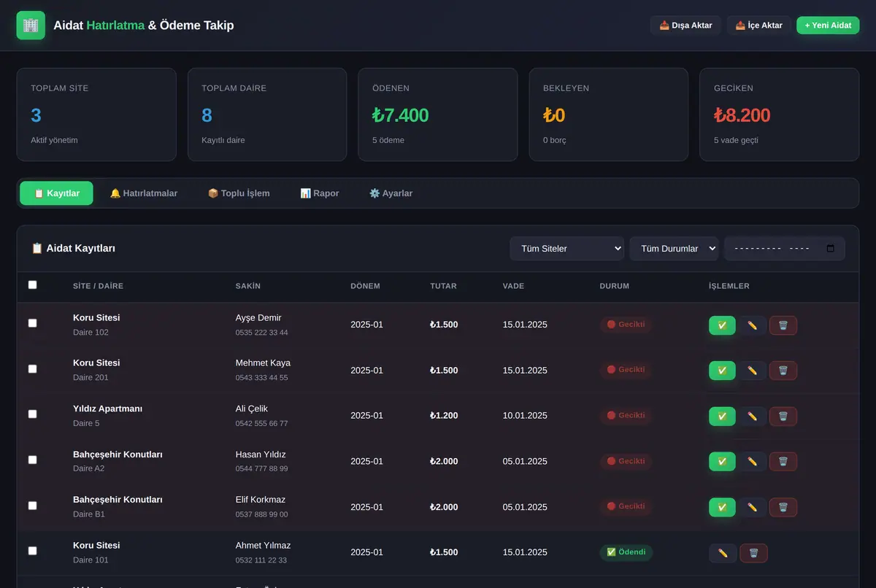876x588 pixels.
Task: Click the Geciken ₺8.200 summary card
Action: click(x=779, y=115)
